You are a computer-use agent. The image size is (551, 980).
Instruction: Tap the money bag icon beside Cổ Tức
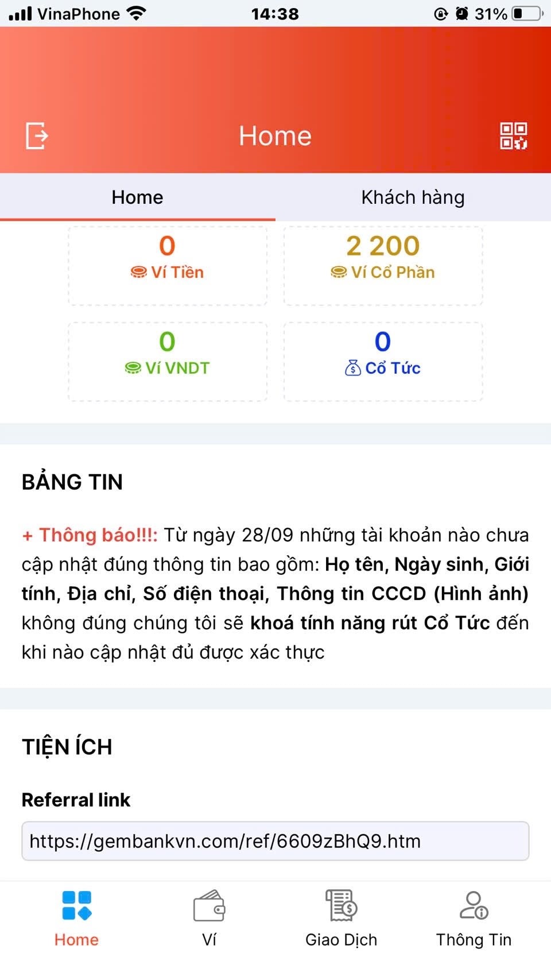click(x=352, y=368)
